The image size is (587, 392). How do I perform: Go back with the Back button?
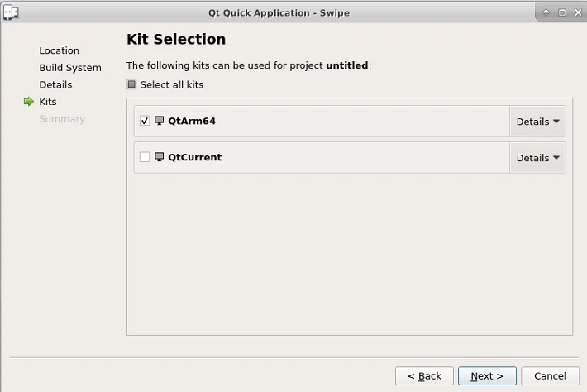[424, 376]
